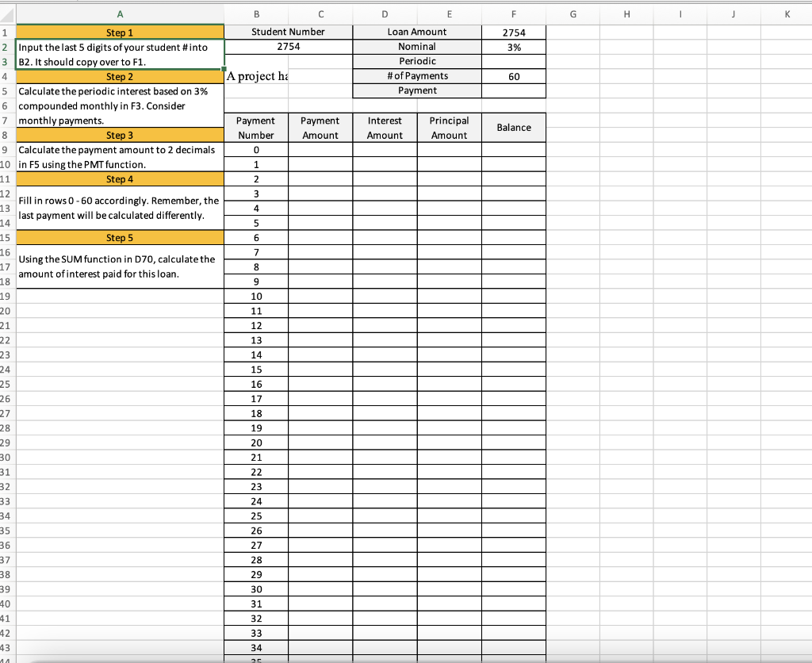Select the 3% nominal rate cell
Screen dimensions: 812x663
(514, 47)
